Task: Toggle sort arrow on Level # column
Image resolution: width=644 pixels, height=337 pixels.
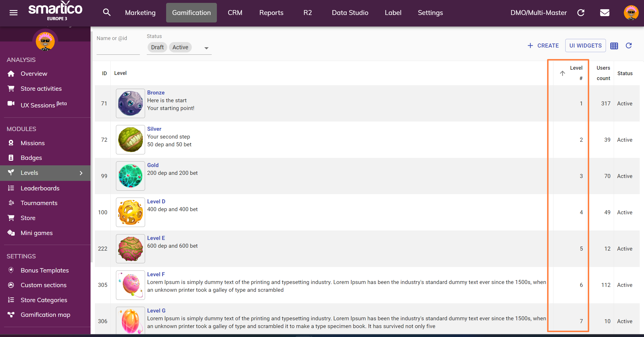Action: [562, 73]
